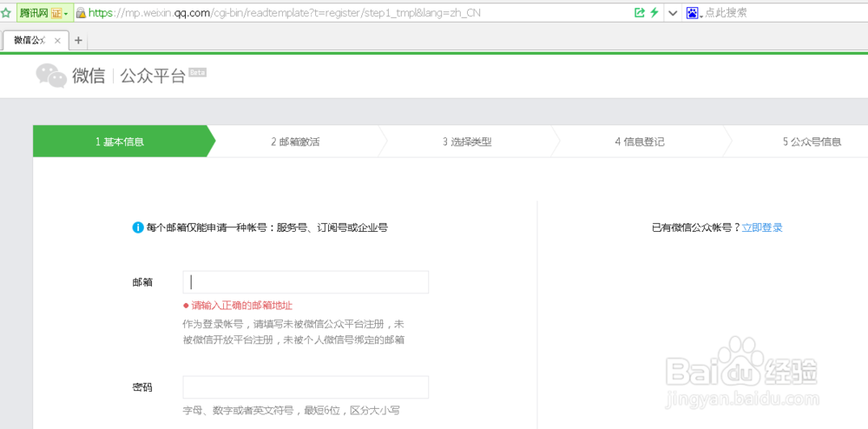Click the lightning speed mode icon
Image resolution: width=868 pixels, height=429 pixels.
[654, 12]
